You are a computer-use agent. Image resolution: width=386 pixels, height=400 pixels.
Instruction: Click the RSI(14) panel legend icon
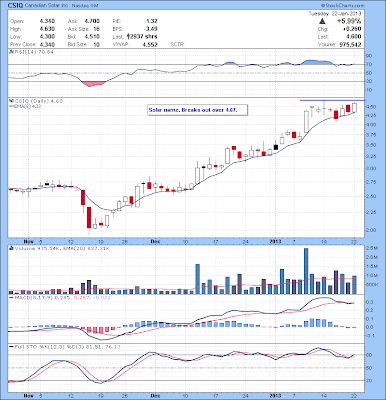tap(11, 52)
